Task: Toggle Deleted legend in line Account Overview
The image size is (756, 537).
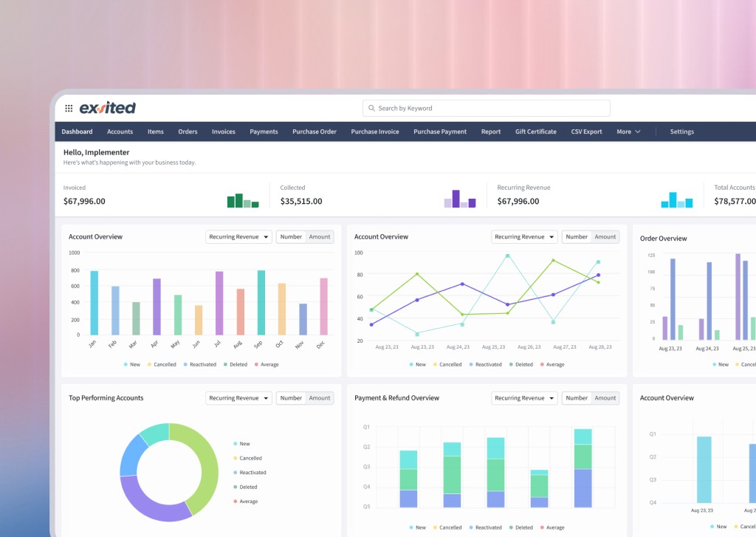Action: click(x=520, y=364)
